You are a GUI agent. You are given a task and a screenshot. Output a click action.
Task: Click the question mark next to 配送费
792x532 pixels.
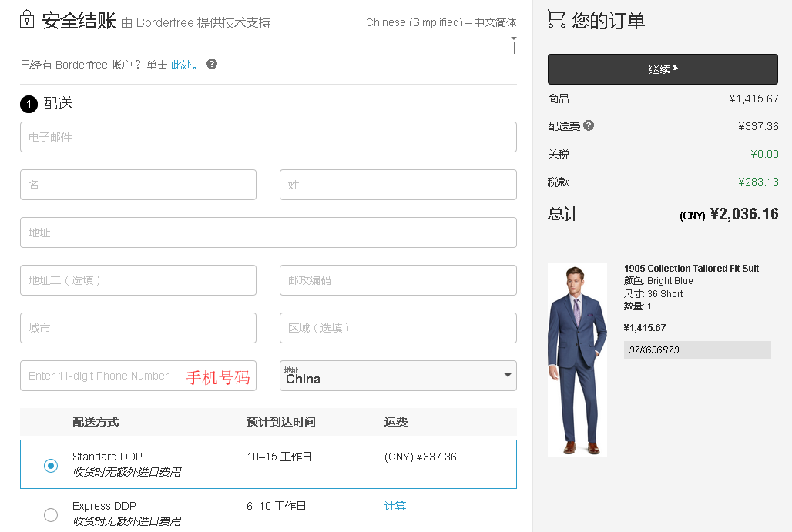pyautogui.click(x=589, y=125)
